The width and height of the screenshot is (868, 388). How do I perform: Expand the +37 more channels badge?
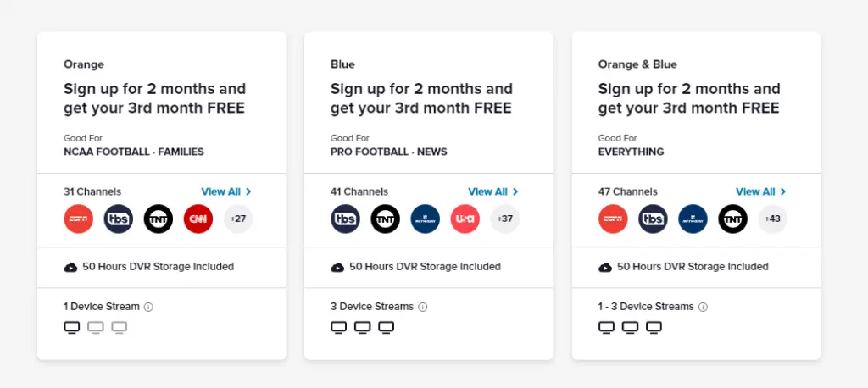coord(505,219)
